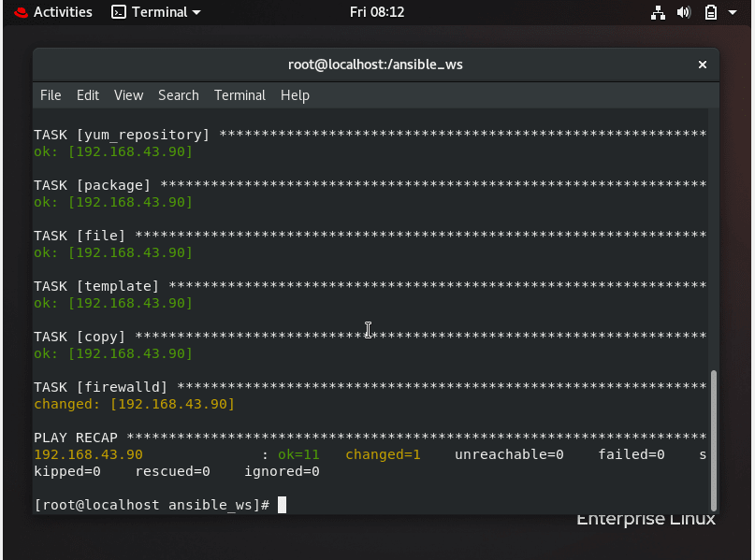Expand the system menu arrow
Image resolution: width=755 pixels, height=560 pixels.
733,12
